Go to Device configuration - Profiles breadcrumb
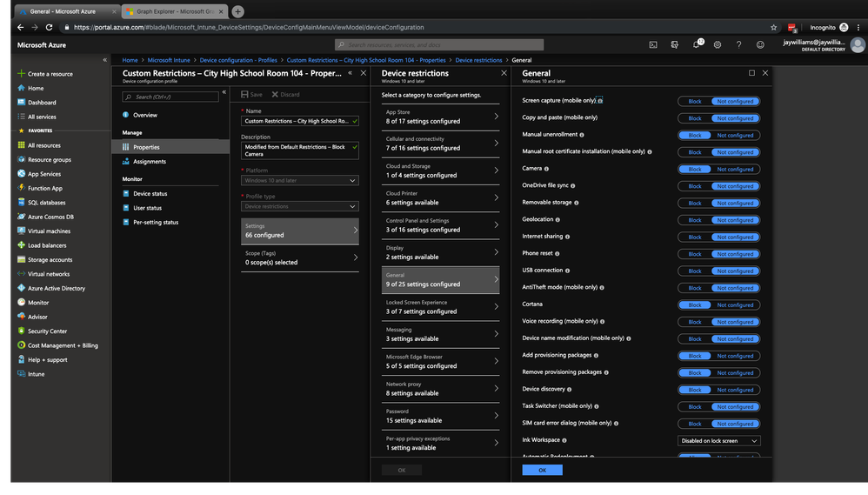Viewport: 868px width, 495px height. coord(238,60)
